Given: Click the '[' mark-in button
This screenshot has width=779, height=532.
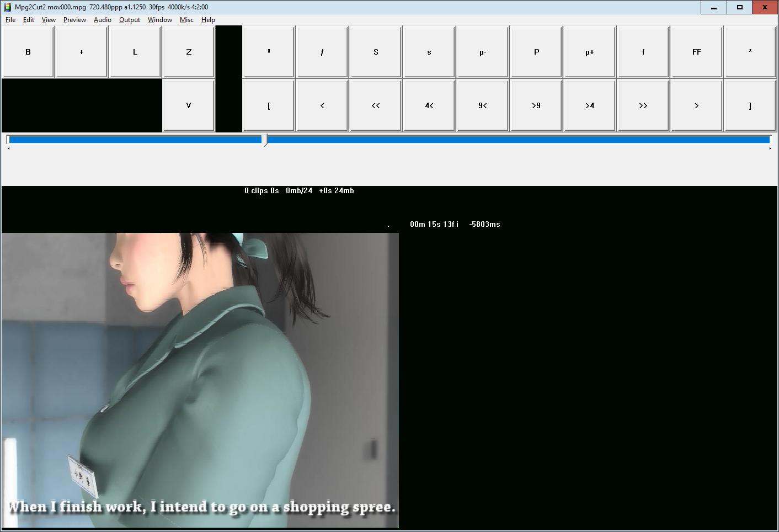Looking at the screenshot, I should 269,105.
